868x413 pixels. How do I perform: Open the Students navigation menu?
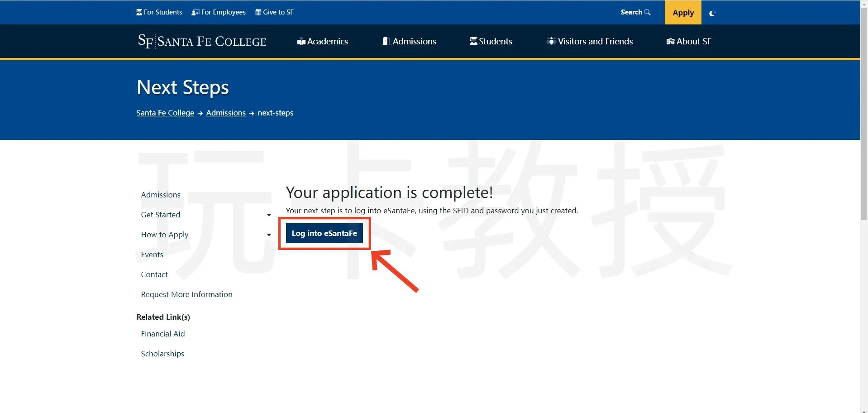pos(491,41)
